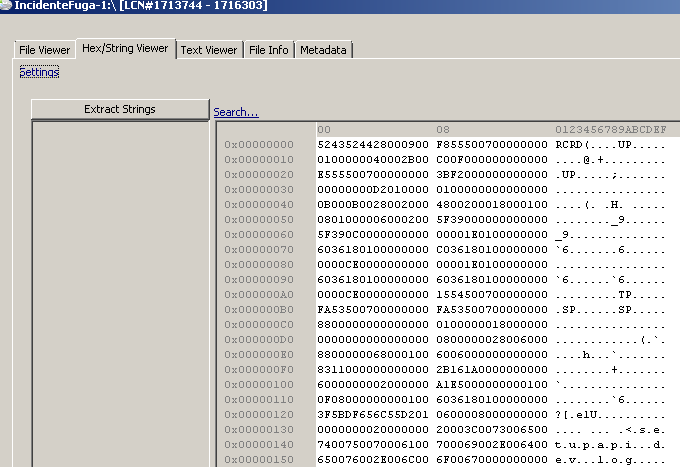
Task: Click the 08 hex column header
Action: point(442,130)
